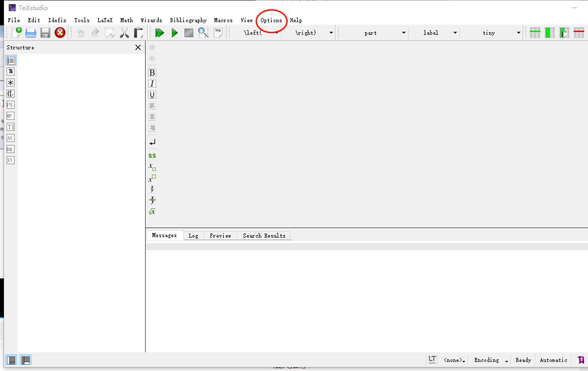The height and width of the screenshot is (371, 588).
Task: Open the Encoding dropdown in the status bar
Action: (x=491, y=360)
